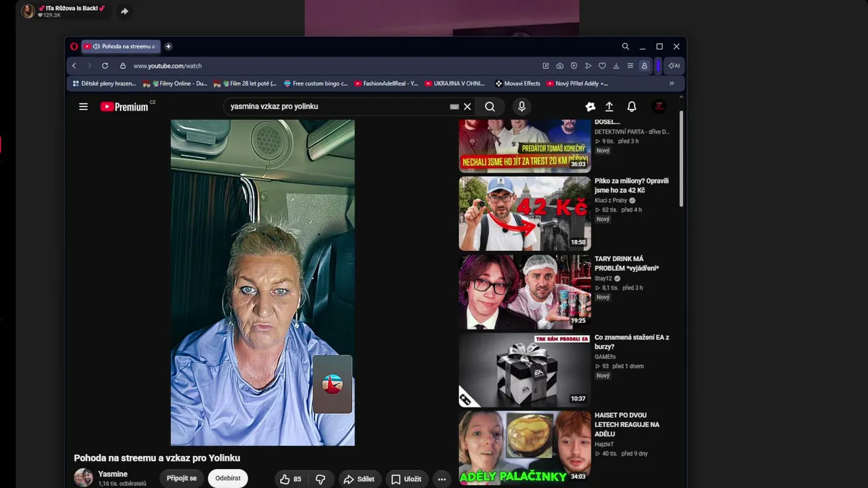Open EA gift box video thumbnail
868x488 pixels.
point(525,370)
